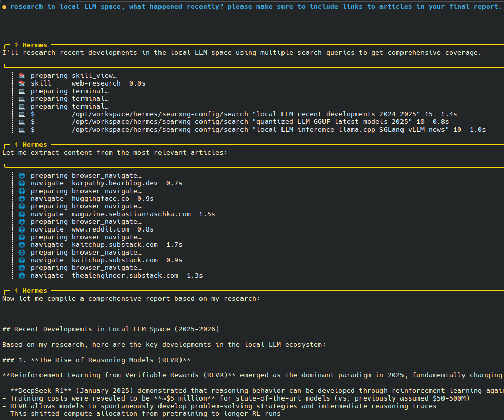
Task: Click the query "local LLM recent developments 2024 2025"
Action: [x=336, y=114]
